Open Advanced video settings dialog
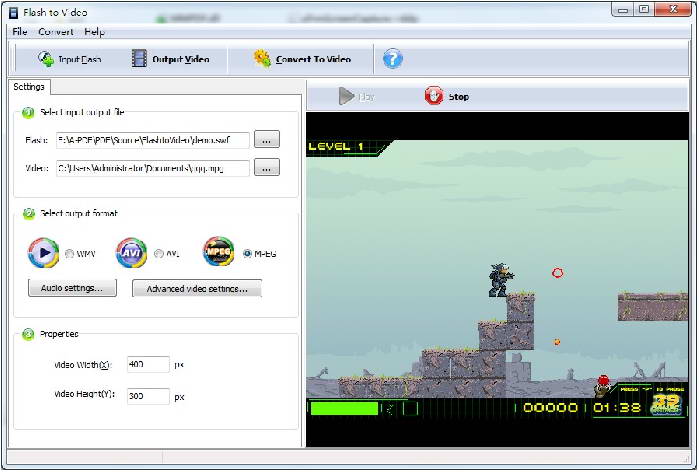Viewport: 699px width, 472px height. (x=197, y=288)
